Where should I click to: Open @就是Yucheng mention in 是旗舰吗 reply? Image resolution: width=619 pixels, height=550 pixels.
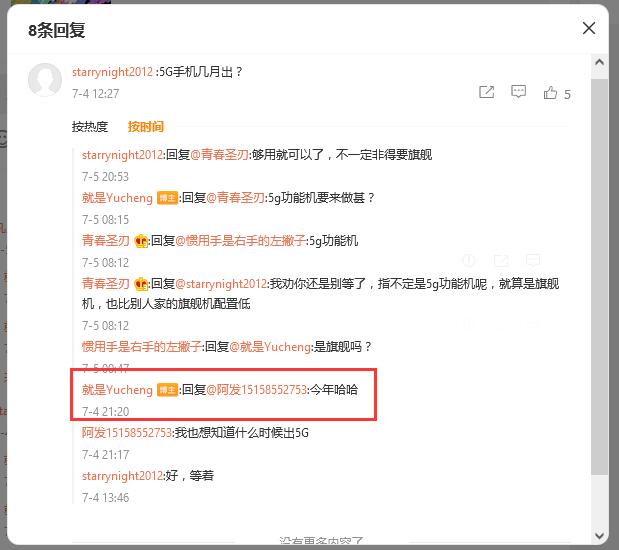270,347
